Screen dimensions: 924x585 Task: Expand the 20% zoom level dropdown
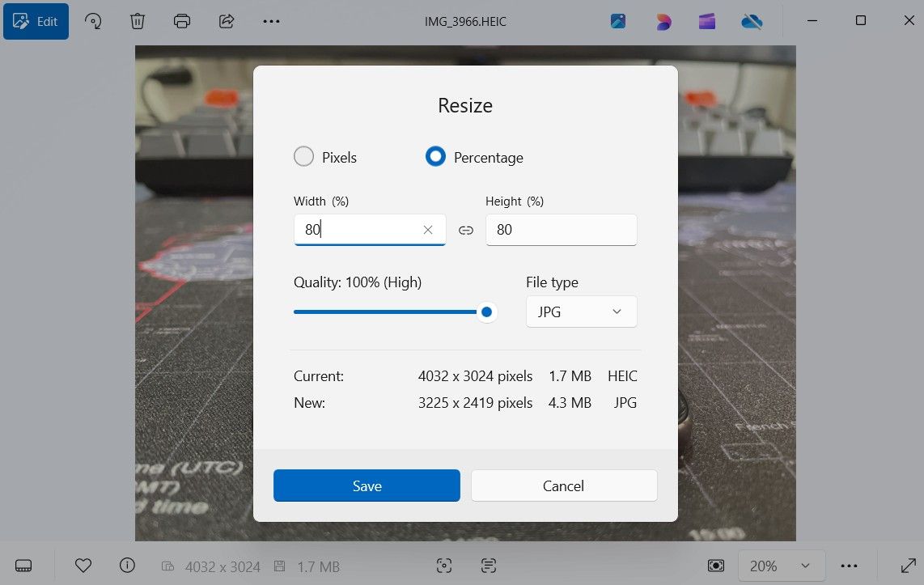point(781,566)
